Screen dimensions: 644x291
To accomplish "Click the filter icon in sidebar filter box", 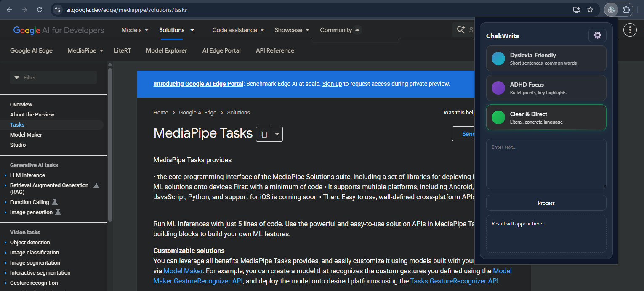I will point(17,77).
